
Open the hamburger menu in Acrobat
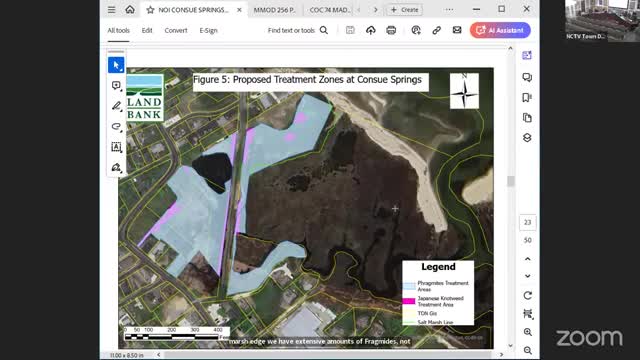point(111,10)
